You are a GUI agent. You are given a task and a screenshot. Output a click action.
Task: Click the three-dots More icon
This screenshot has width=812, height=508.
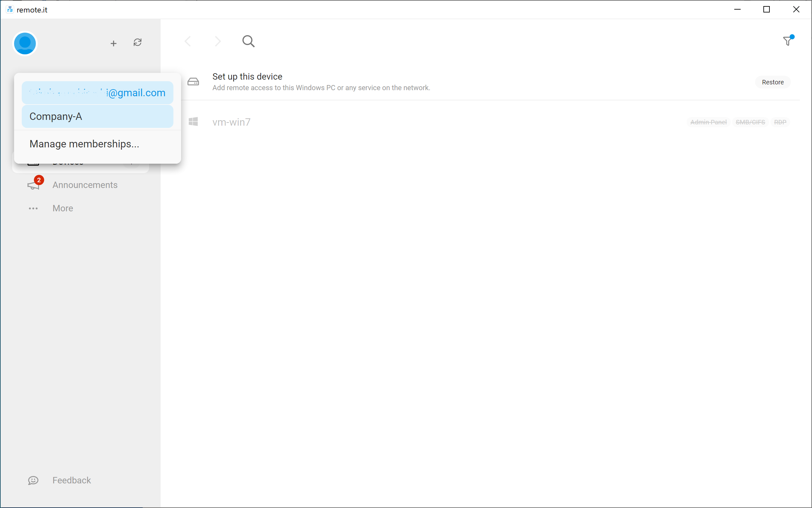[33, 208]
